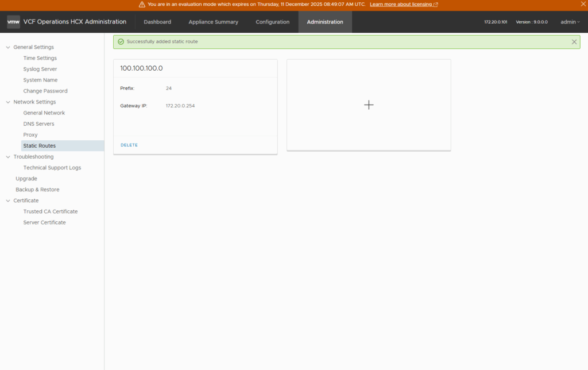Collapse the Certificate section chevron
This screenshot has height=370, width=588.
(x=8, y=201)
